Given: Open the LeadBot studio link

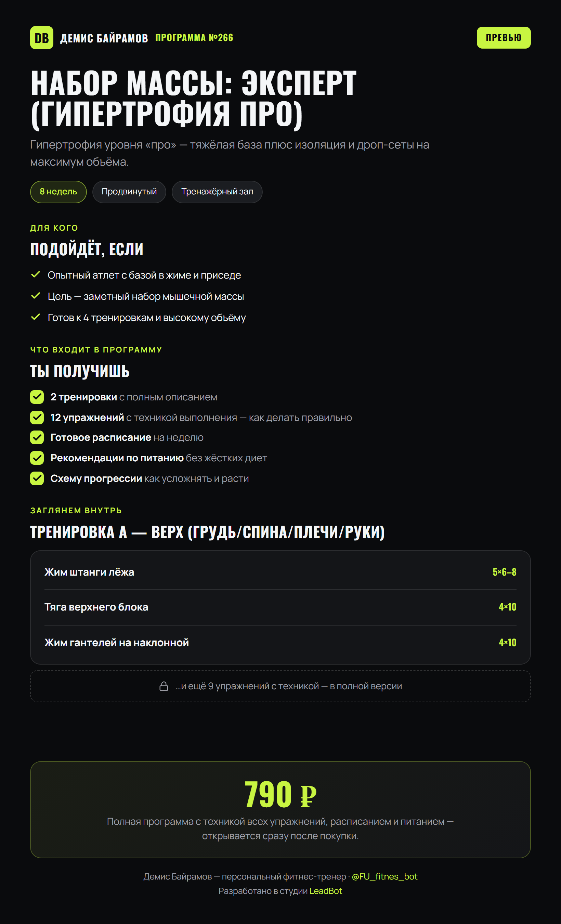Looking at the screenshot, I should [x=326, y=891].
